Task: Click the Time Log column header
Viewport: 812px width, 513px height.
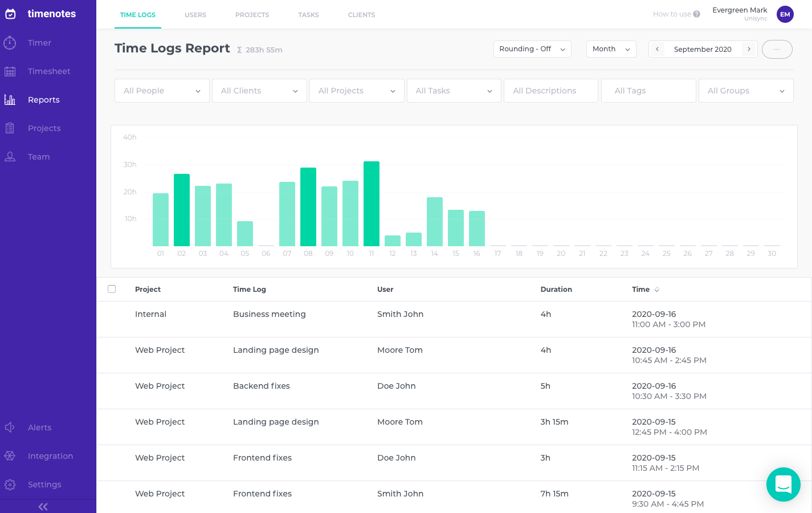Action: [250, 290]
